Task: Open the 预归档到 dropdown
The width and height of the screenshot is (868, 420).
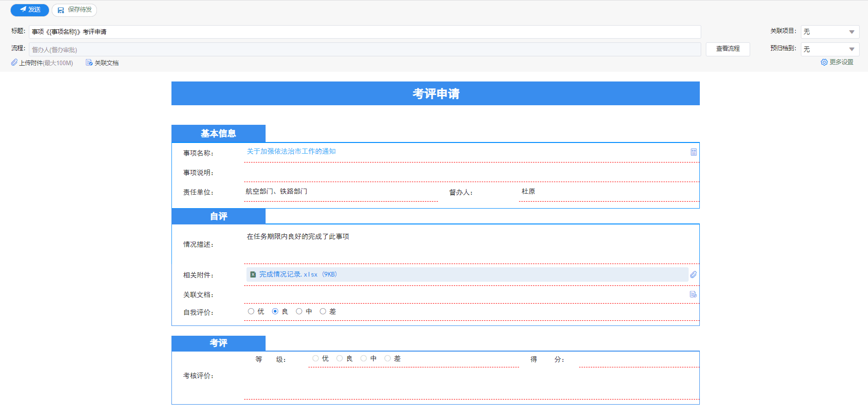Action: pos(830,49)
